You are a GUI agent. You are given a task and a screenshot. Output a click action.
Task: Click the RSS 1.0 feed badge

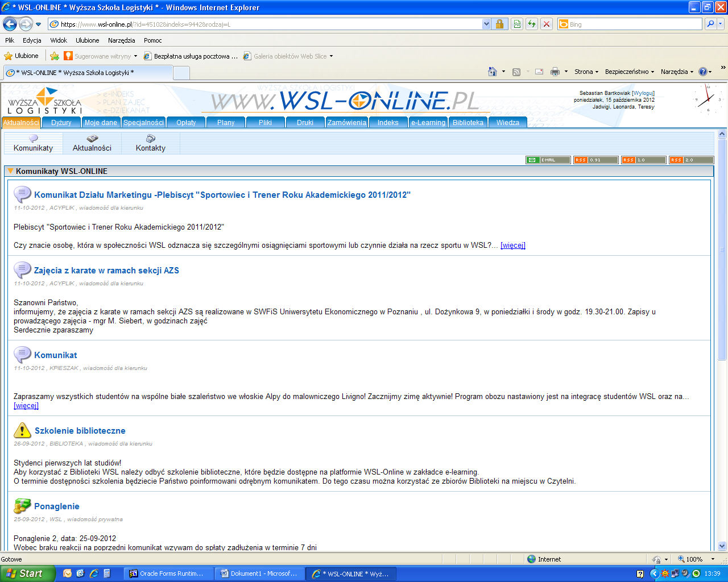644,160
